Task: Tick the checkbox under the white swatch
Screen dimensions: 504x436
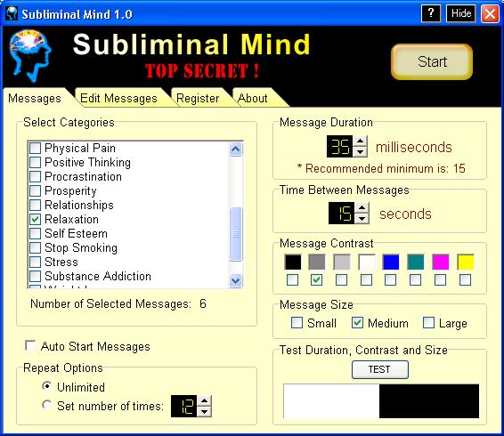Action: click(367, 280)
